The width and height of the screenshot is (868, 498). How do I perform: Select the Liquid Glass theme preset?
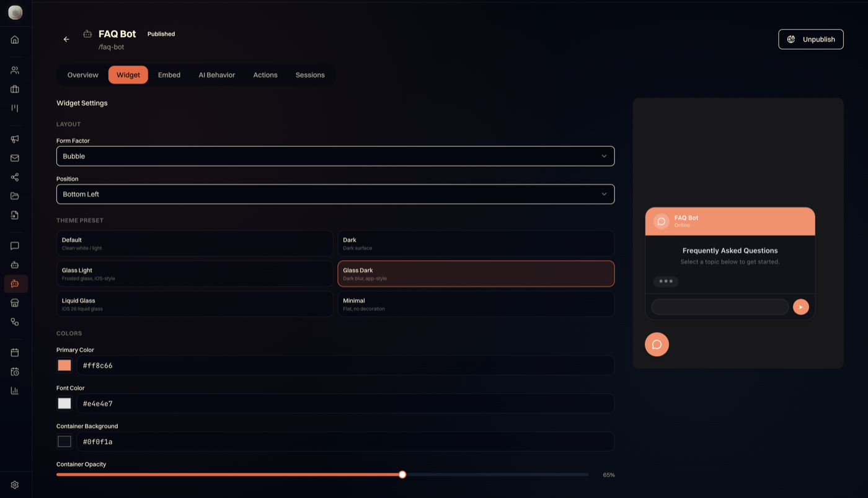pos(195,304)
